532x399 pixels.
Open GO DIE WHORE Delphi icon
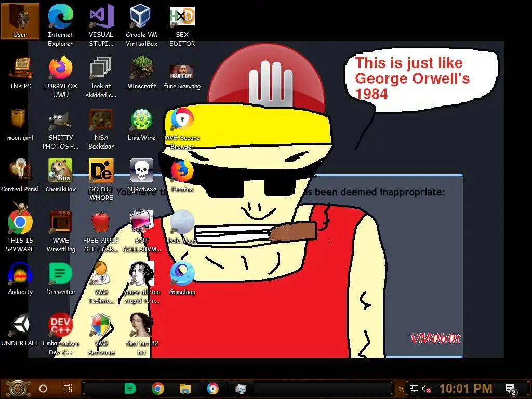pos(101,180)
